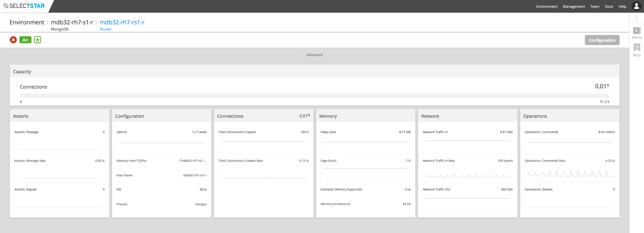Expand the Advanced section divider
The width and height of the screenshot is (644, 233).
tap(315, 55)
